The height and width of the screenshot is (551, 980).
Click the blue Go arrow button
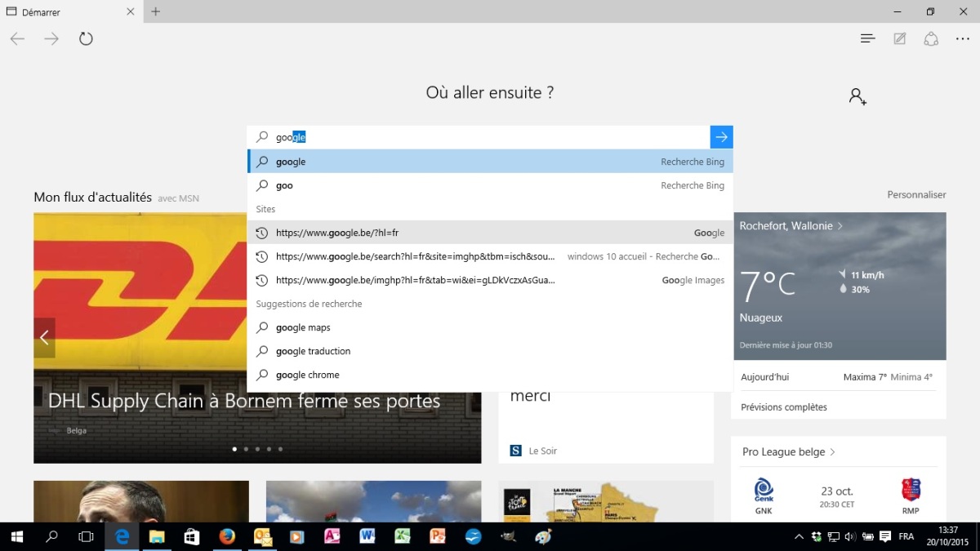tap(721, 137)
